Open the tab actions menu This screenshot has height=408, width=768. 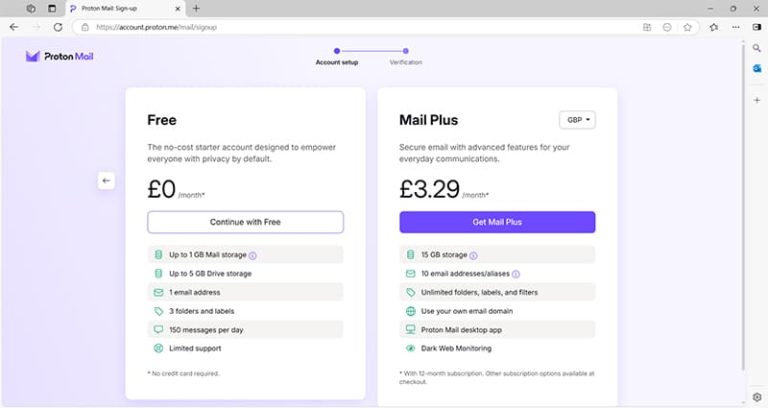(x=52, y=8)
